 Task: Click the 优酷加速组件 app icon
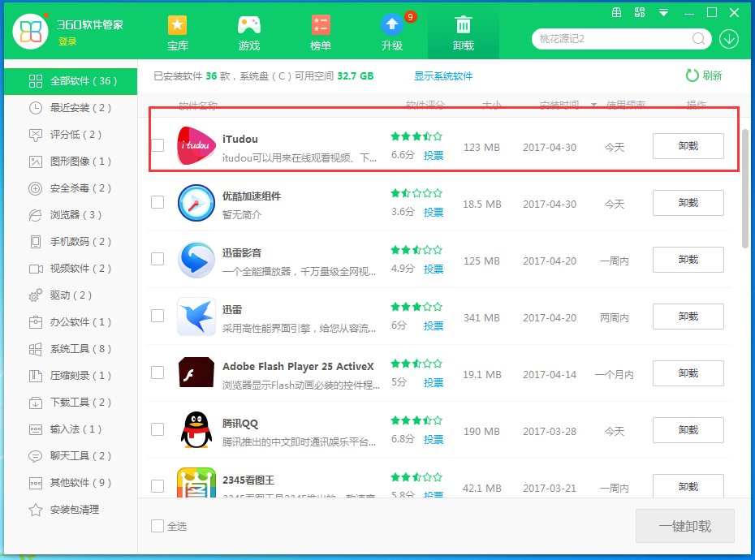[x=196, y=203]
